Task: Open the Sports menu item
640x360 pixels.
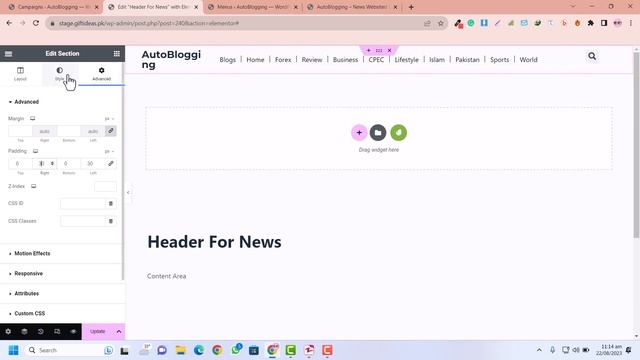Action: click(499, 60)
